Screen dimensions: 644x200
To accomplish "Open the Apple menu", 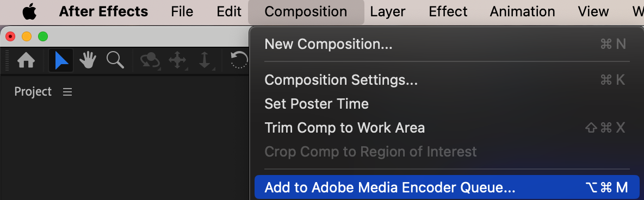I will pos(29,11).
